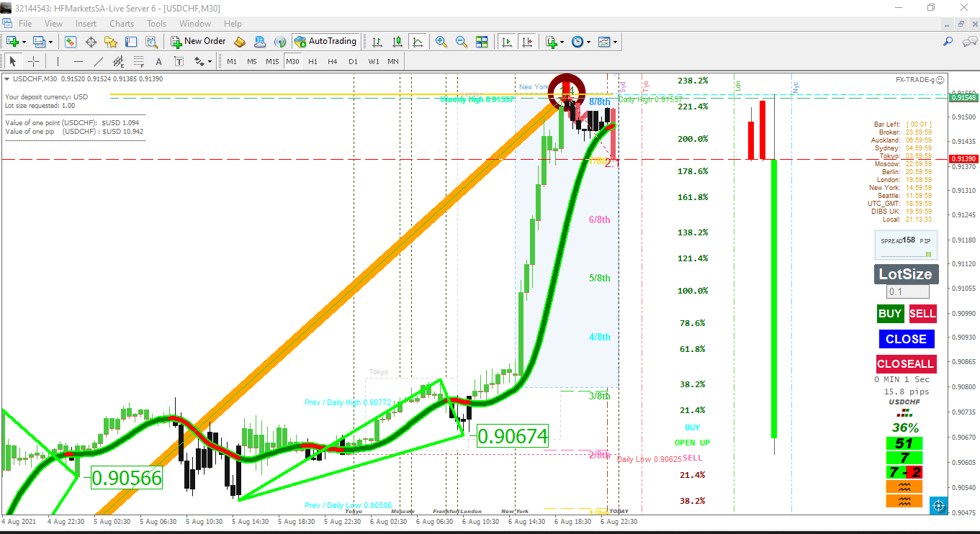The image size is (980, 534).
Task: Click the Profiles icon
Action: 39,42
